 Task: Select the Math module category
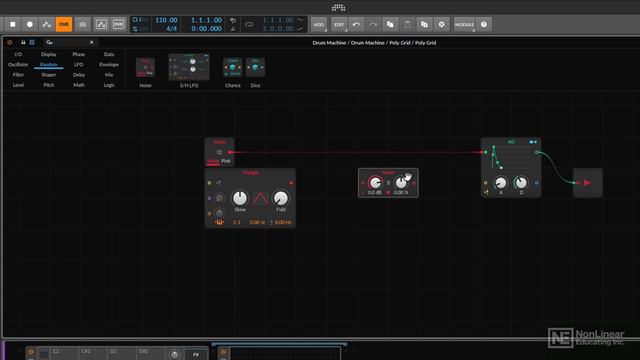tap(79, 85)
